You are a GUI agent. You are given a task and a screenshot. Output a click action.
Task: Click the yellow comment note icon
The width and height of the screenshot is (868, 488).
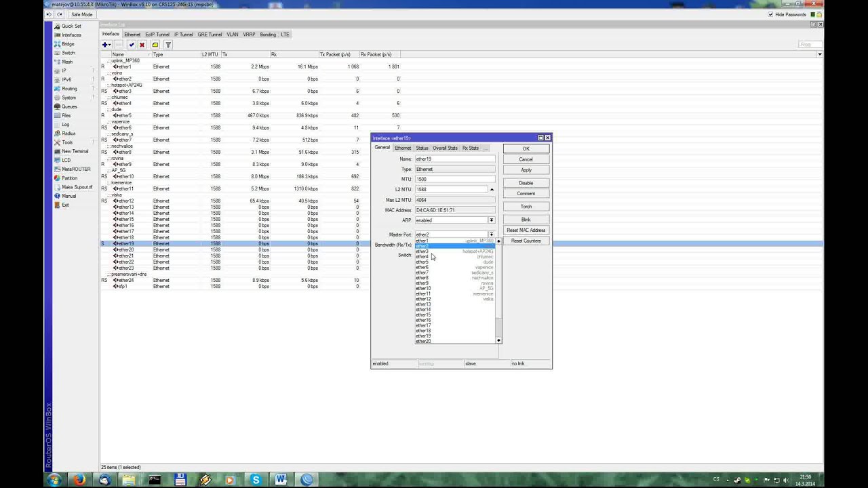tap(155, 45)
